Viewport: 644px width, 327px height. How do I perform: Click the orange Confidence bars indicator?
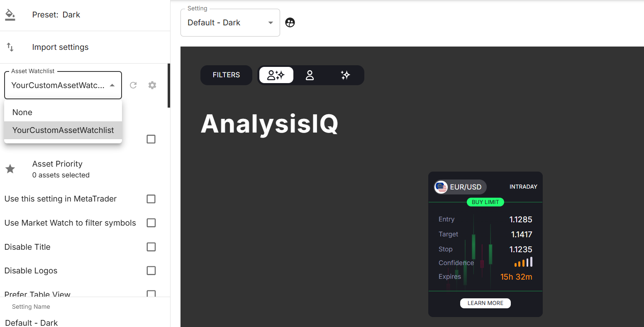tap(523, 262)
